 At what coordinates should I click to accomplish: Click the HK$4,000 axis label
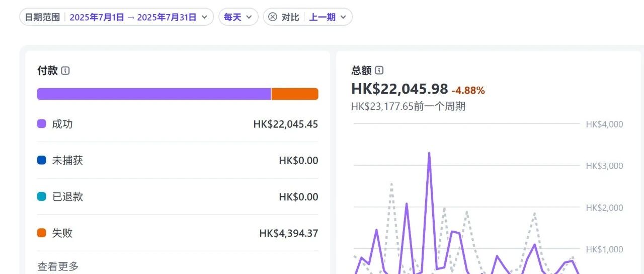(604, 124)
